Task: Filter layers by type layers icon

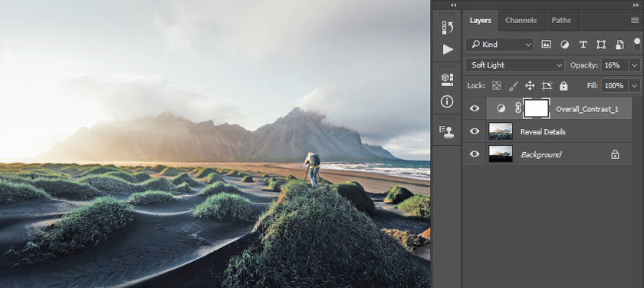Action: [x=583, y=45]
